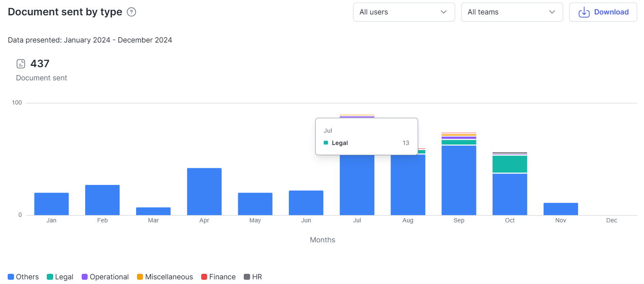Open the All users dropdown

[404, 12]
